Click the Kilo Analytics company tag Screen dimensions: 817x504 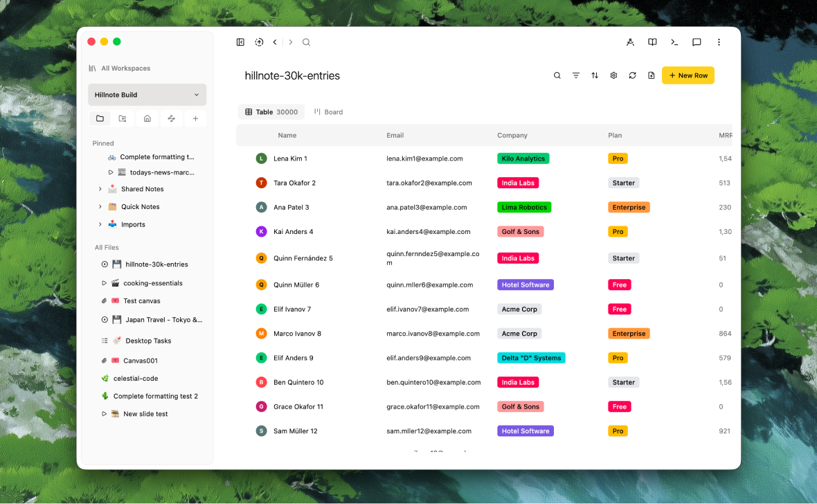(523, 159)
